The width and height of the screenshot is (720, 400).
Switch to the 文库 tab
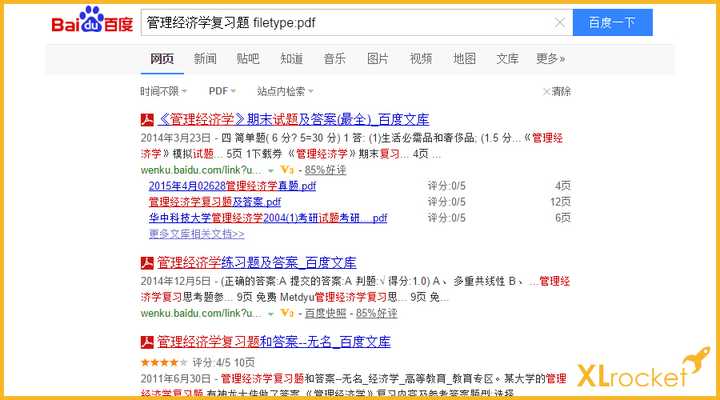tap(507, 58)
